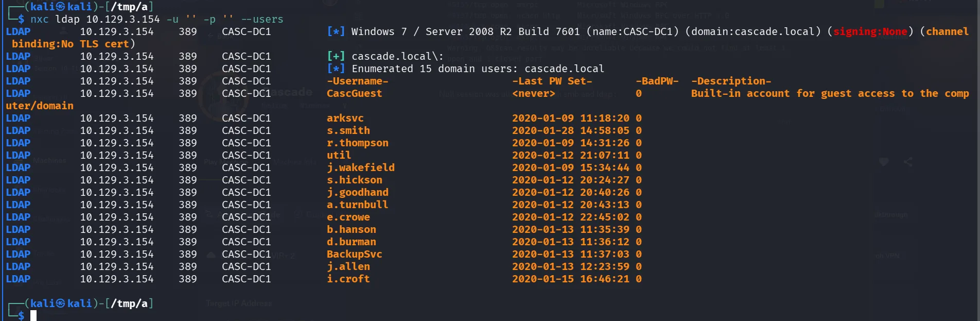980x321 pixels.
Task: Select the username d.burman
Action: coord(351,242)
